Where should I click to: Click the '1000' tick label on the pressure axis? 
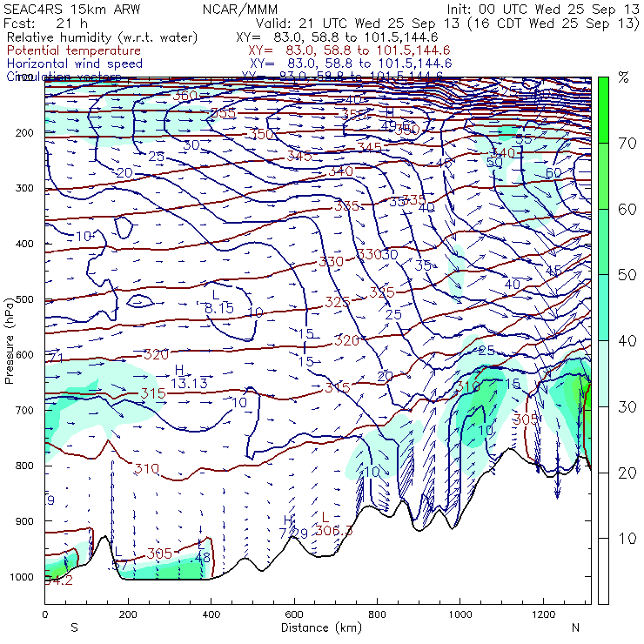coord(22,577)
